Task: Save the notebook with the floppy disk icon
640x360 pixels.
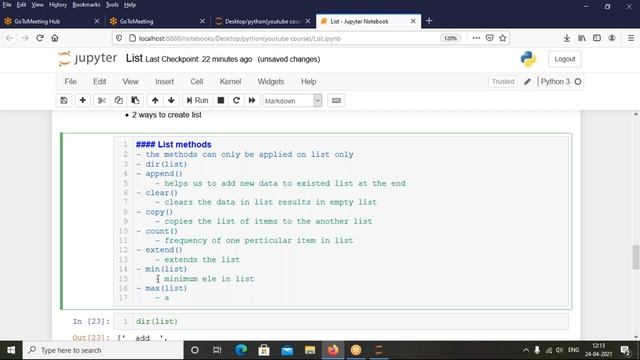Action: [64, 100]
